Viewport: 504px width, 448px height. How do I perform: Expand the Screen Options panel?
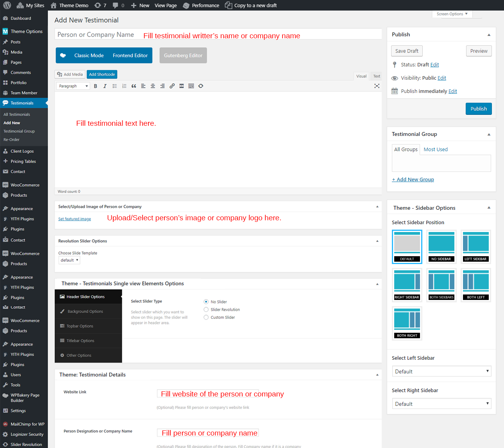pyautogui.click(x=452, y=14)
